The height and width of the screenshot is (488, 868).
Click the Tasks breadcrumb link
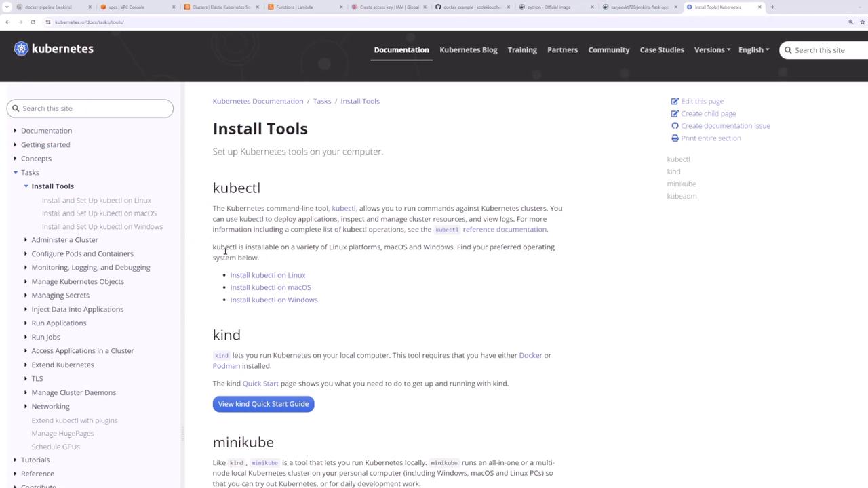coord(322,101)
